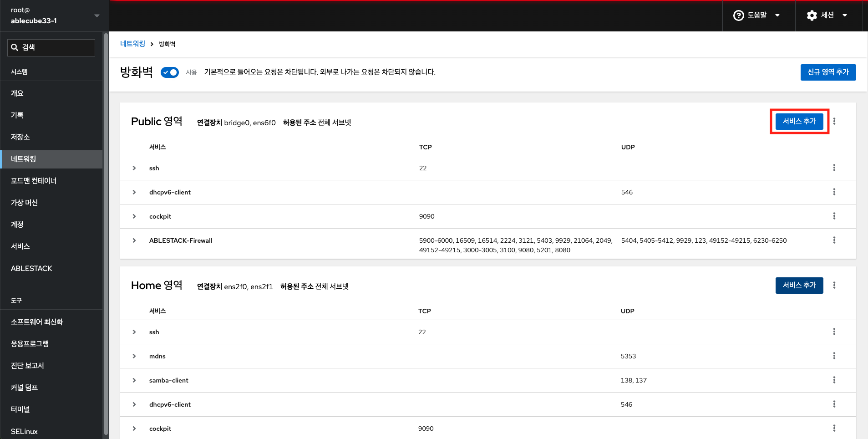Toggle the firewall enable switch
The height and width of the screenshot is (439, 868).
point(170,72)
